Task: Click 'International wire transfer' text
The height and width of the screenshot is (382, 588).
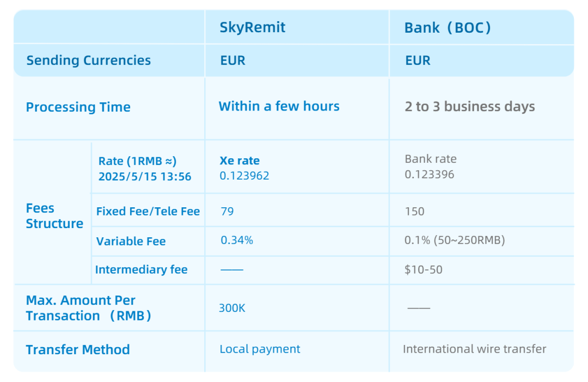Action: (475, 349)
